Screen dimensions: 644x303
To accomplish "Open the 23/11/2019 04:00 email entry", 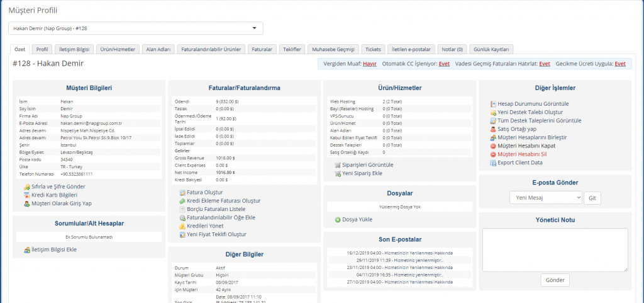I will [x=399, y=267].
